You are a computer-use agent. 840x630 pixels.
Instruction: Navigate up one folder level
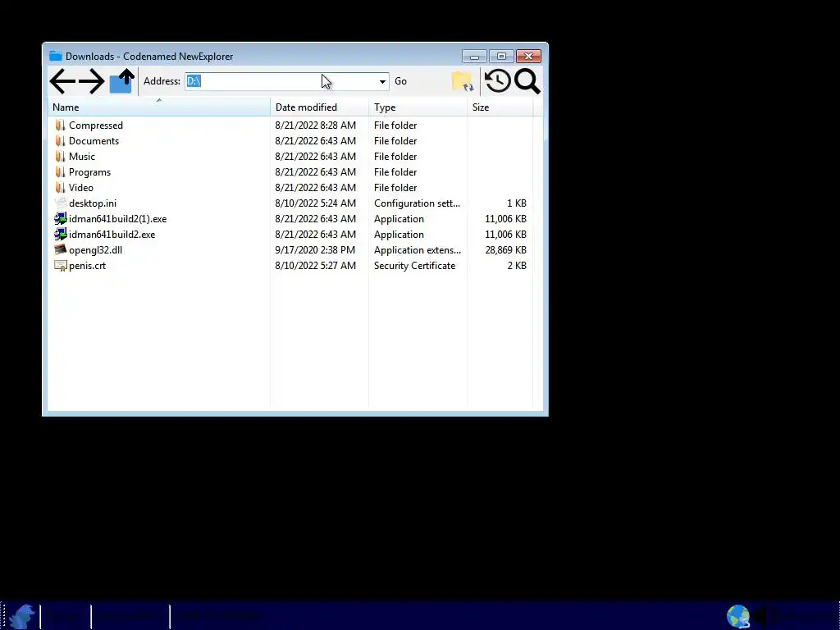(121, 81)
